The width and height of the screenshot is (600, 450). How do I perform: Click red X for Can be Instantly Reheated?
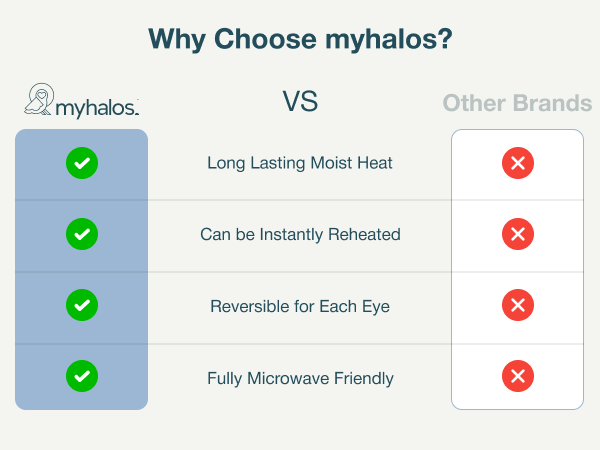coord(518,234)
